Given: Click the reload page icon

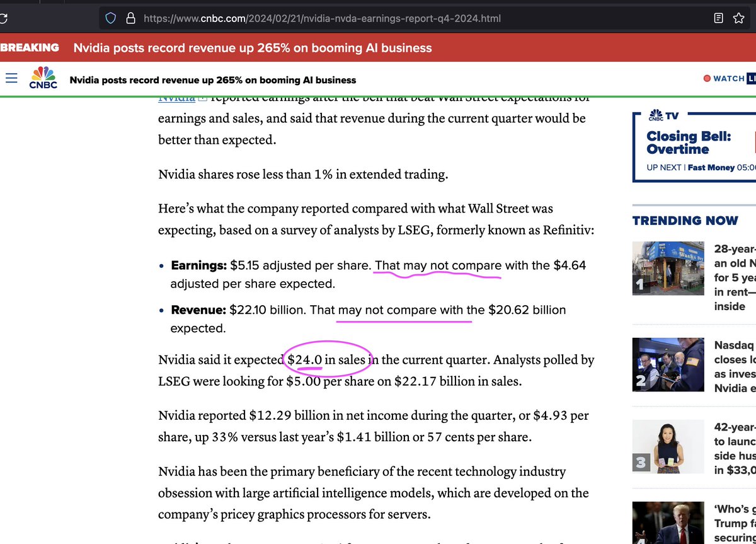Looking at the screenshot, I should click(x=3, y=18).
